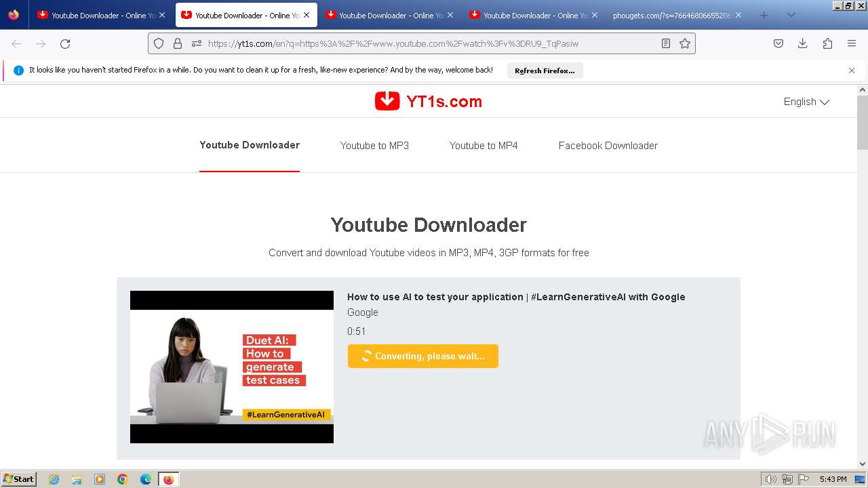Click the info icon in notification bar

click(x=18, y=70)
